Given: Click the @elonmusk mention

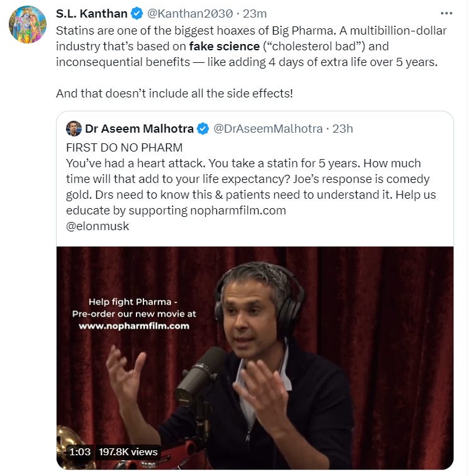Looking at the screenshot, I should click(x=97, y=226).
